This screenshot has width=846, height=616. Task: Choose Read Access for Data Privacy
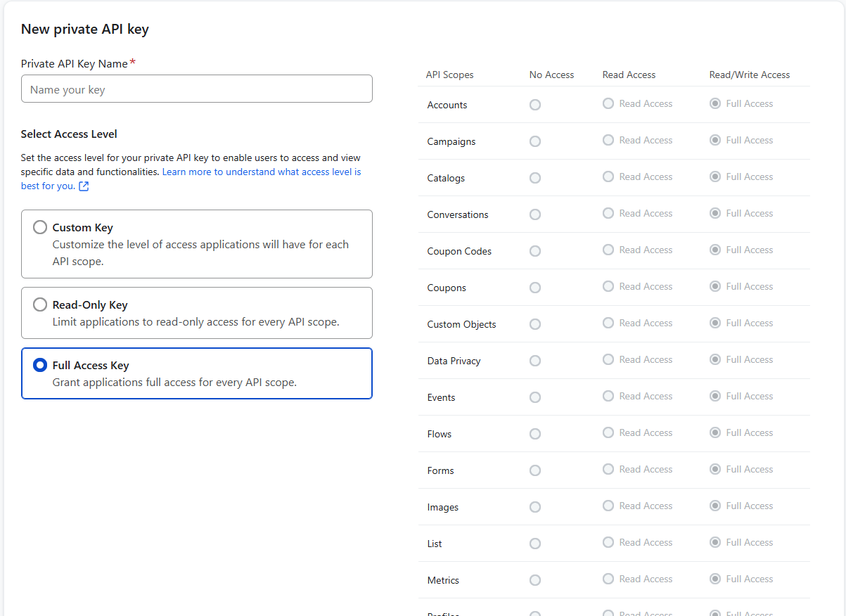tap(608, 359)
